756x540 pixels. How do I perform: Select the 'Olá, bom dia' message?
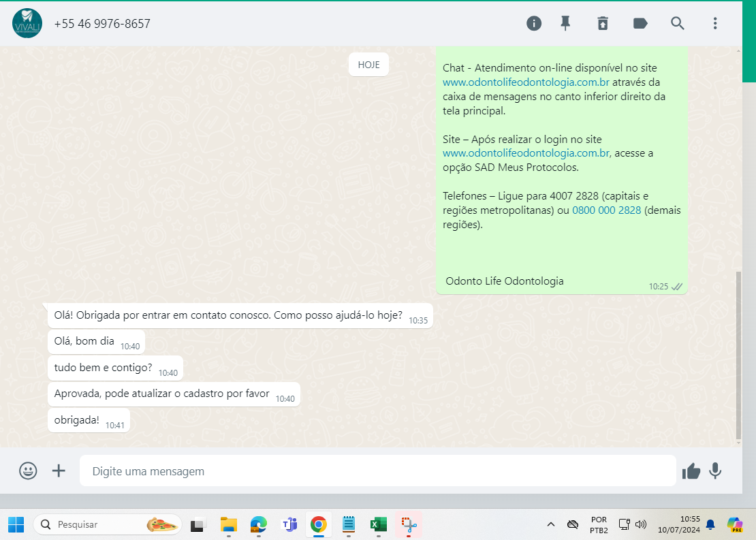[97, 342]
